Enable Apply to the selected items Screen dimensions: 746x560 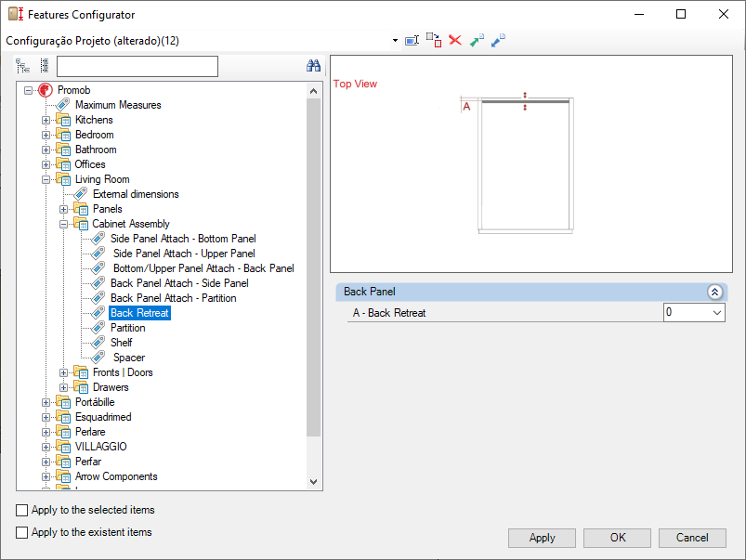coord(22,510)
